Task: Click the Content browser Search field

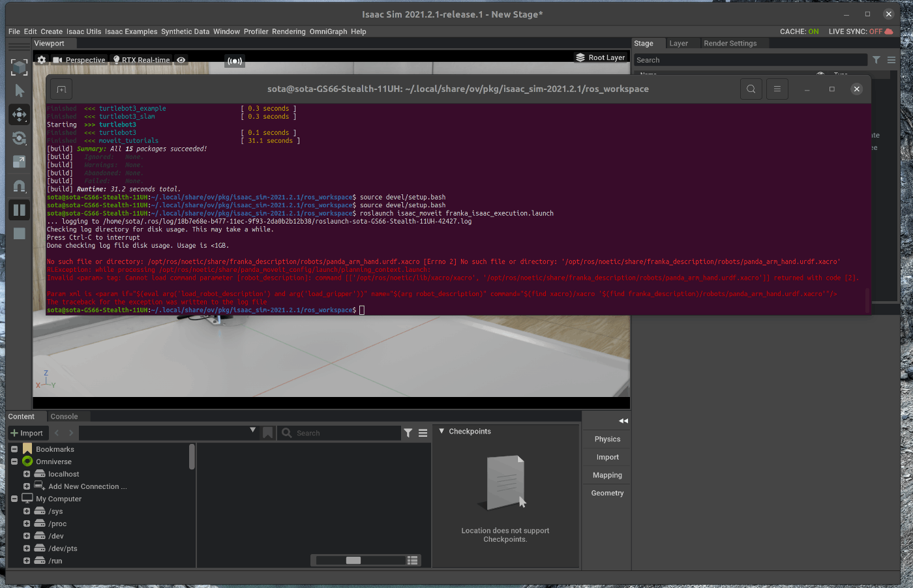Action: (339, 433)
